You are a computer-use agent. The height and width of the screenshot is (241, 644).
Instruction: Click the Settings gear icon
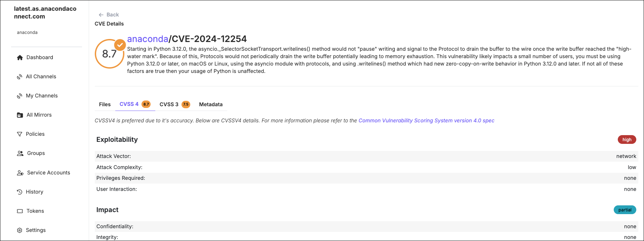19,230
